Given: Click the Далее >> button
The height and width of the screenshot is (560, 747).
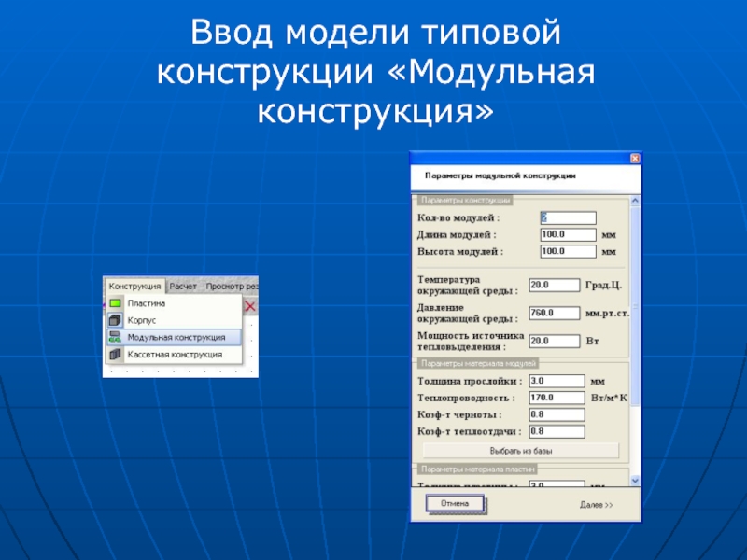Looking at the screenshot, I should [596, 504].
